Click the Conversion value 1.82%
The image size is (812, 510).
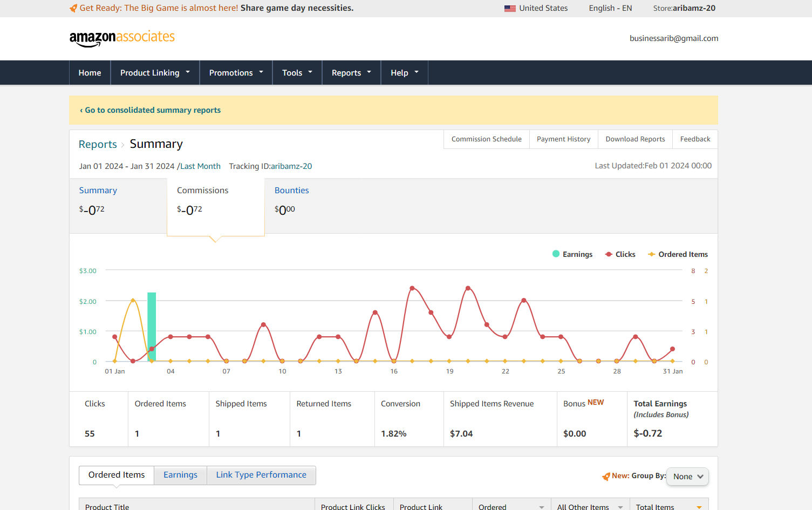(x=394, y=434)
